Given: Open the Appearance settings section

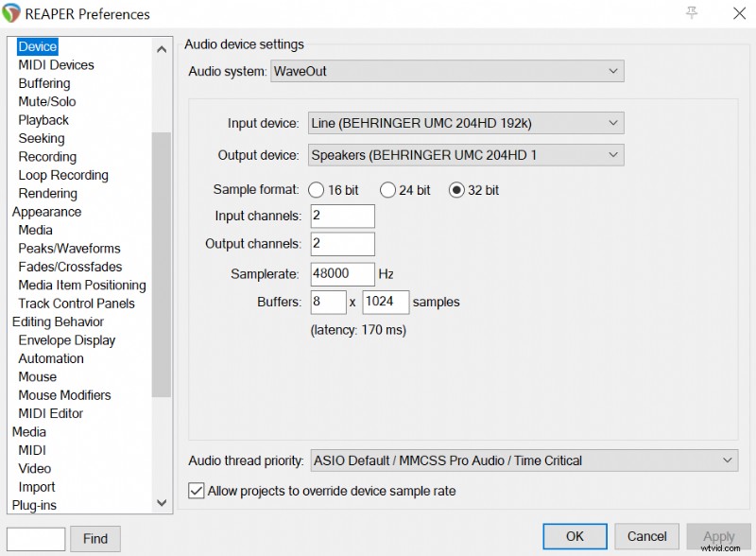Looking at the screenshot, I should pyautogui.click(x=46, y=211).
